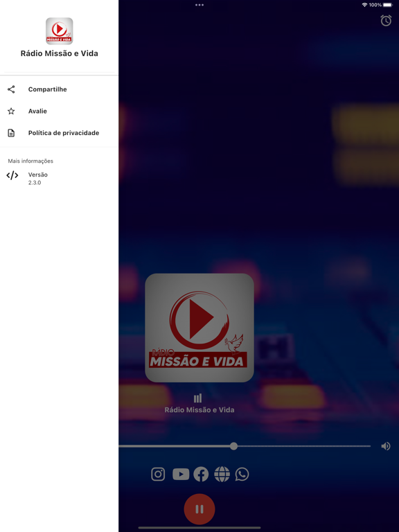Open Política de privacidade
Screen dimensions: 399x532
coord(60,133)
